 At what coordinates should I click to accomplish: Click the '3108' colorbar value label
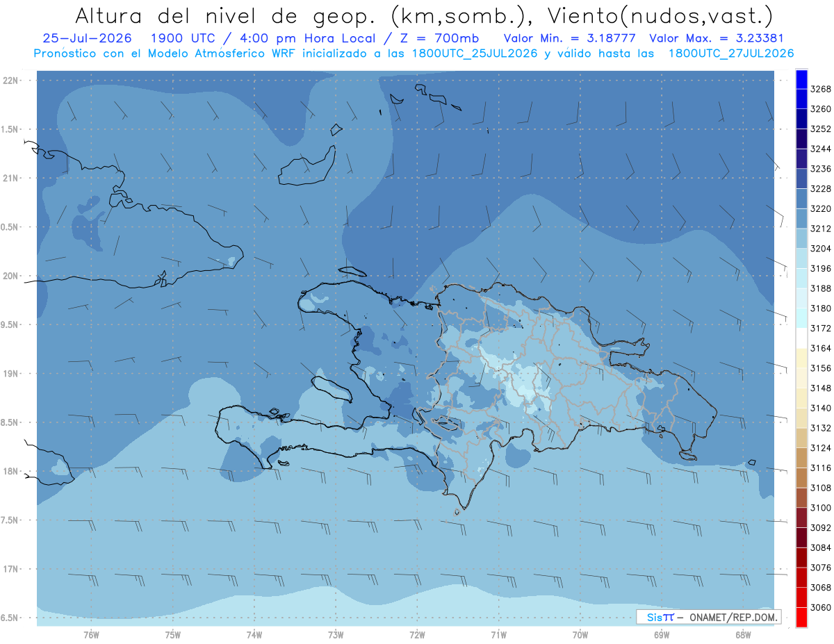tap(821, 488)
